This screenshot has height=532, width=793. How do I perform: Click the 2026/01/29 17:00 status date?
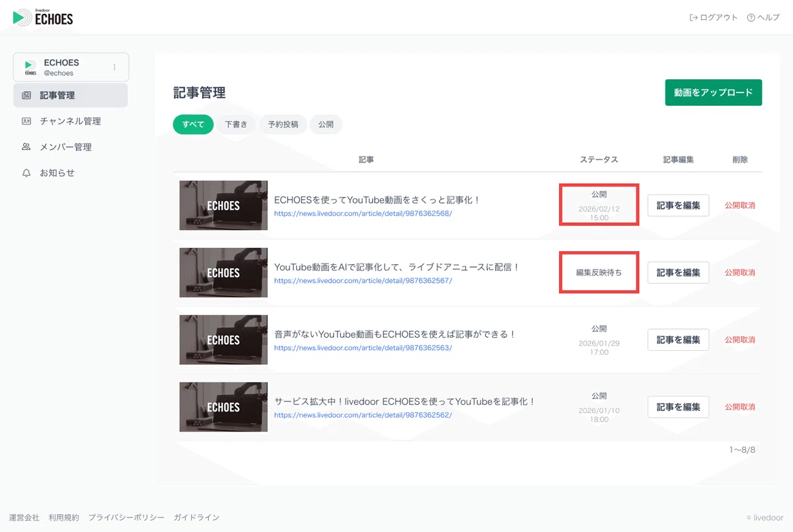(x=599, y=348)
